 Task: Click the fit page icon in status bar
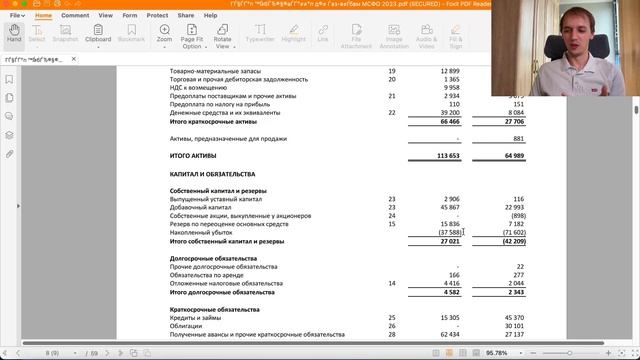click(x=622, y=353)
